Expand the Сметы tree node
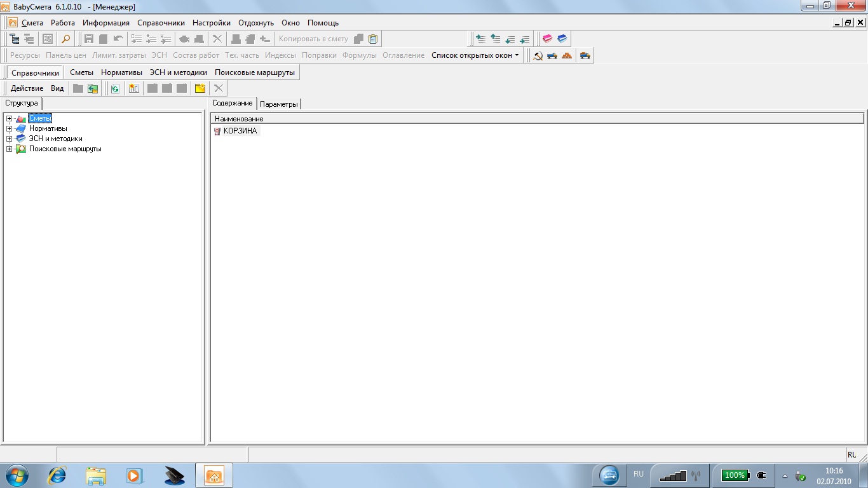868x488 pixels. coord(10,118)
